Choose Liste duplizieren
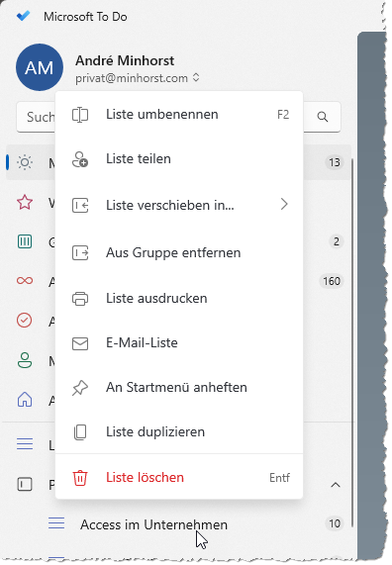Screen dimensions: 392x565 (179, 432)
